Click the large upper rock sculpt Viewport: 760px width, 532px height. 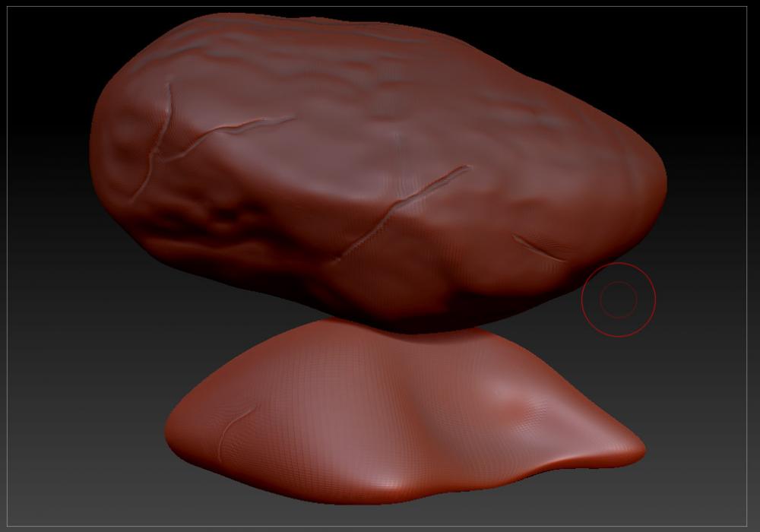(x=378, y=173)
